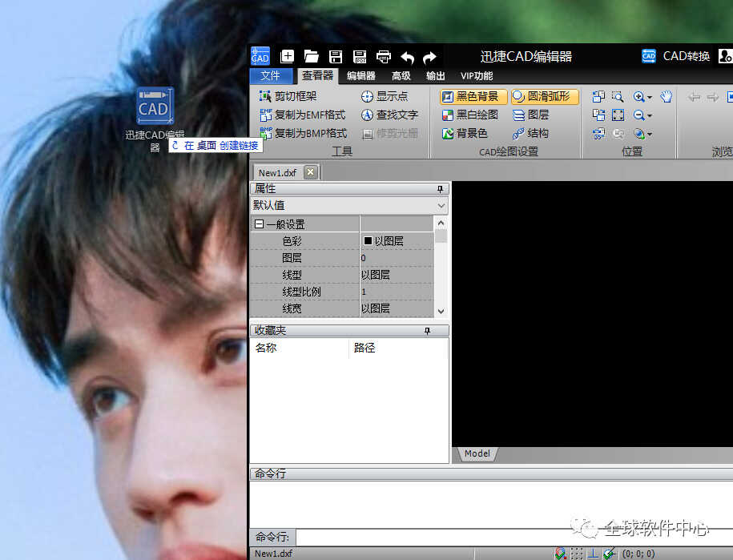This screenshot has width=733, height=560.
Task: Click the CAD转换 button
Action: (x=675, y=56)
